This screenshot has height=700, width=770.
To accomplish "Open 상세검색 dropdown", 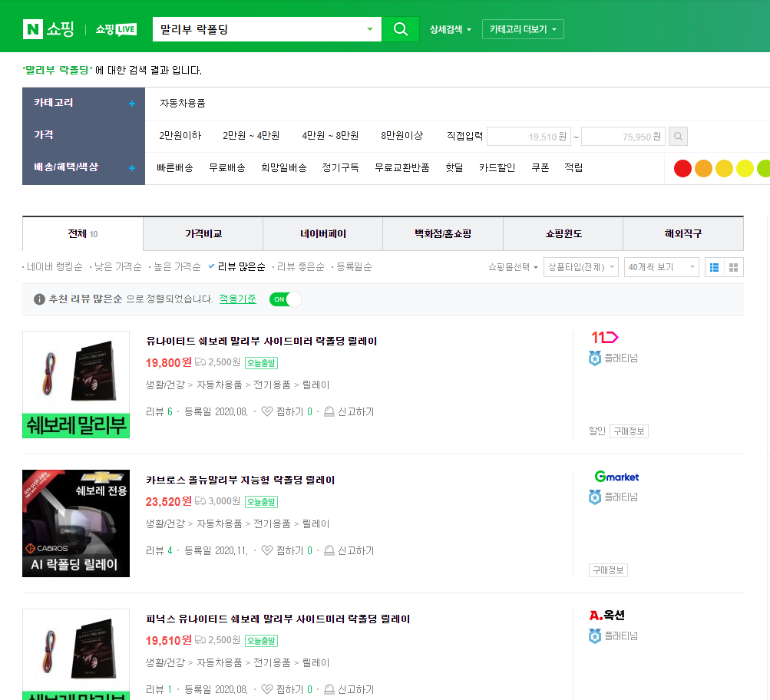I will tap(451, 29).
